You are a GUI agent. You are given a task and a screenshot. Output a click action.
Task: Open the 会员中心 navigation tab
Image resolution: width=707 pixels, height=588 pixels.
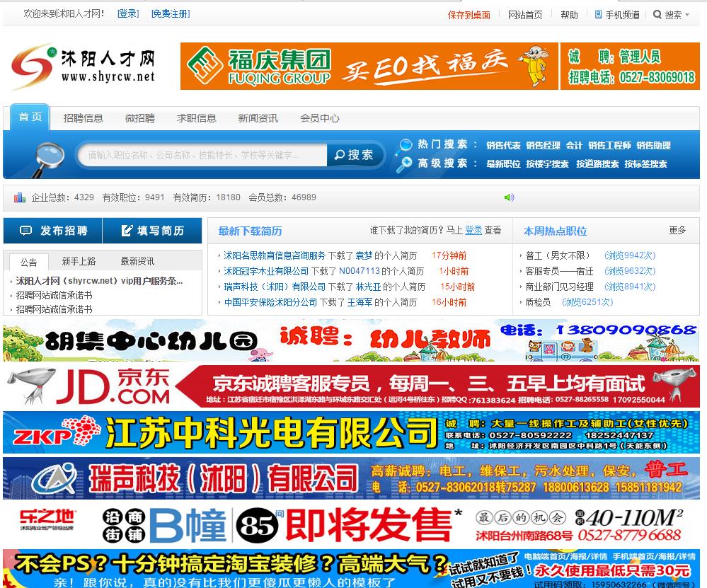pos(320,118)
